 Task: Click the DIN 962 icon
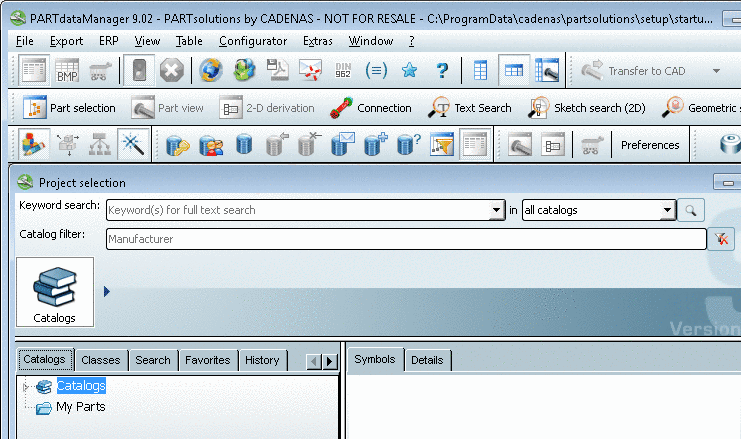click(x=343, y=71)
